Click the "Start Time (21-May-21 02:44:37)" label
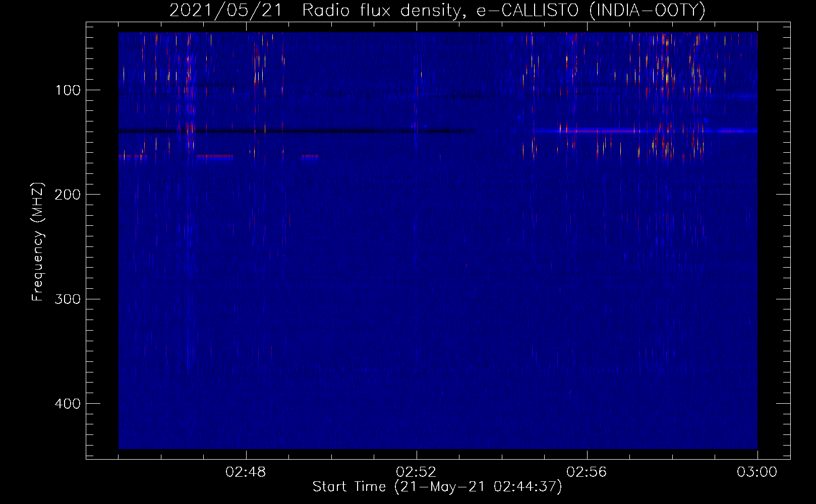 [x=437, y=487]
